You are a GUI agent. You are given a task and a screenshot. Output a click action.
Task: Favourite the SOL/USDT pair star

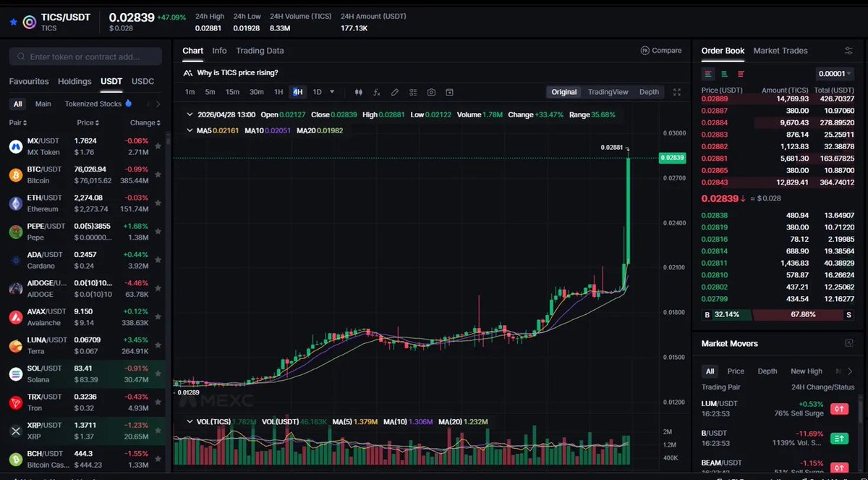(x=158, y=374)
